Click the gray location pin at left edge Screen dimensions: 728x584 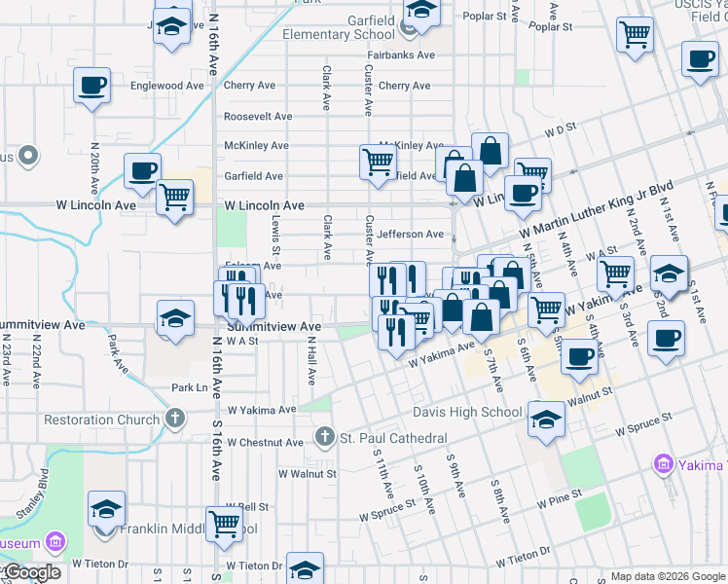pyautogui.click(x=28, y=155)
